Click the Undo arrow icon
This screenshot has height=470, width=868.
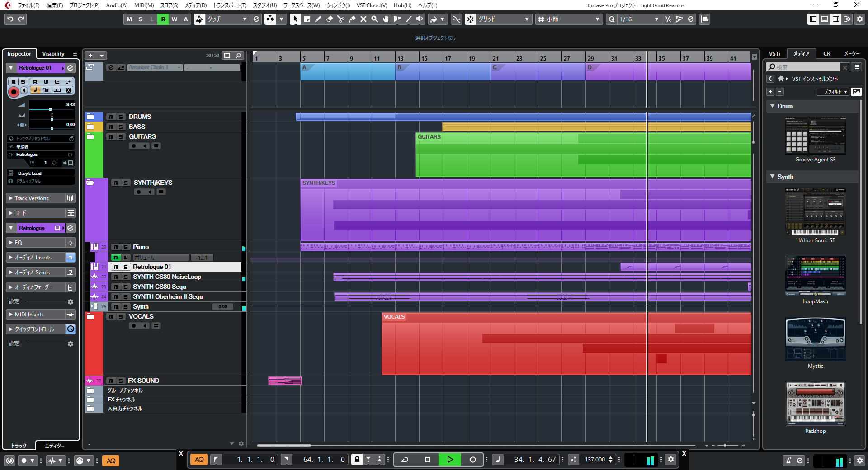pos(10,19)
